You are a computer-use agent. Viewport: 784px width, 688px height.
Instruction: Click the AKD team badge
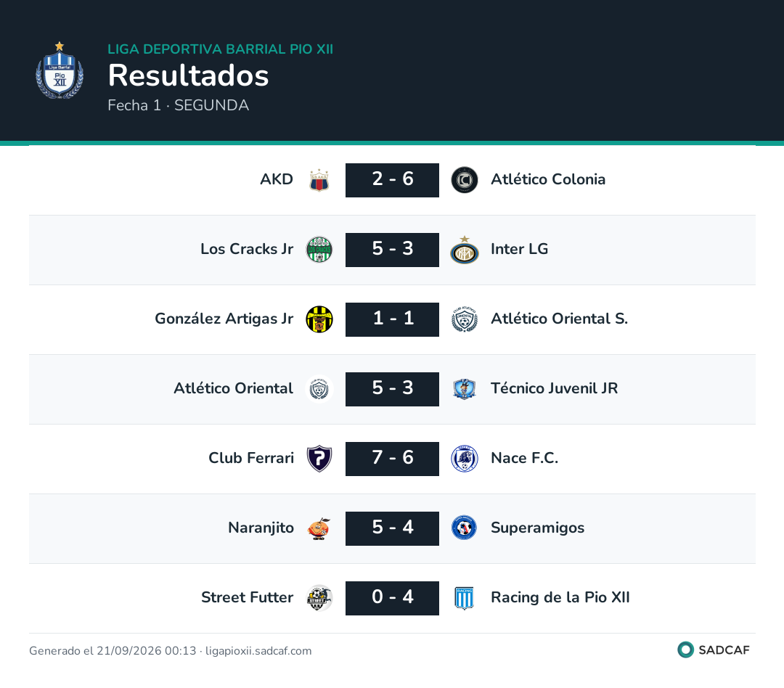click(x=319, y=180)
